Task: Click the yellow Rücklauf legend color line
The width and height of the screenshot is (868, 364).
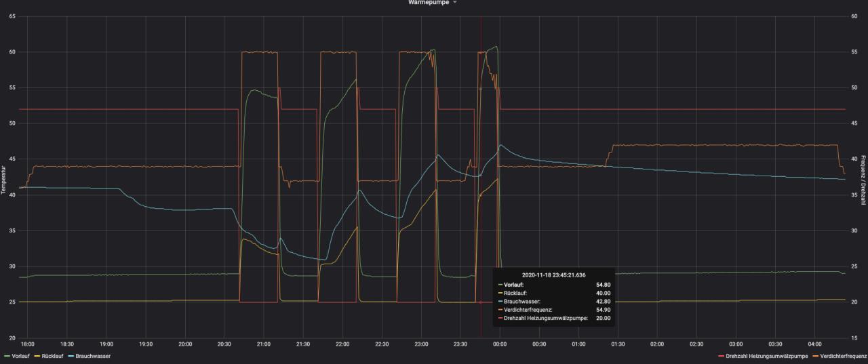Action: [x=37, y=356]
